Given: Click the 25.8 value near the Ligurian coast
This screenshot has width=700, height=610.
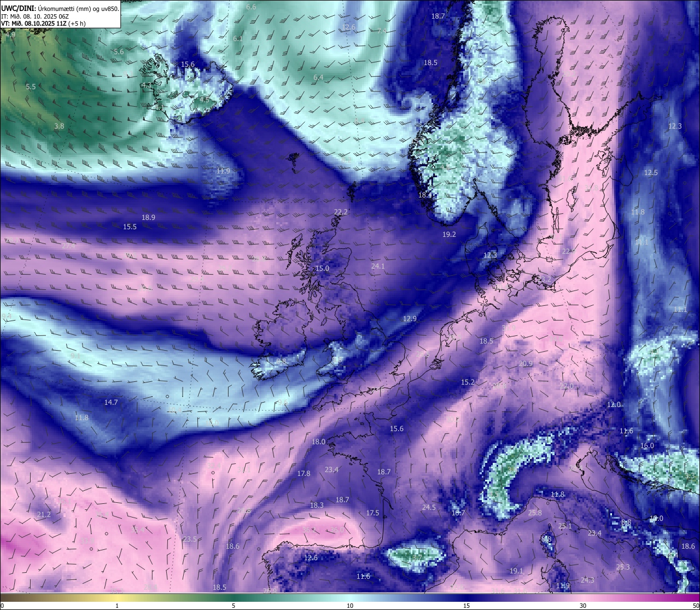Looking at the screenshot, I should 535,513.
